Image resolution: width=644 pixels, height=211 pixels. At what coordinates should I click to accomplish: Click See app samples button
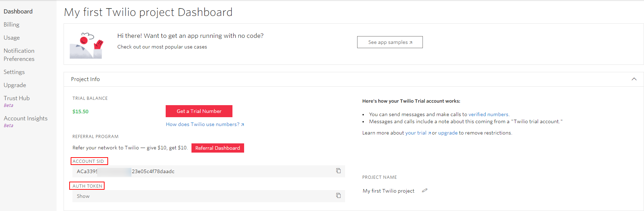click(390, 42)
